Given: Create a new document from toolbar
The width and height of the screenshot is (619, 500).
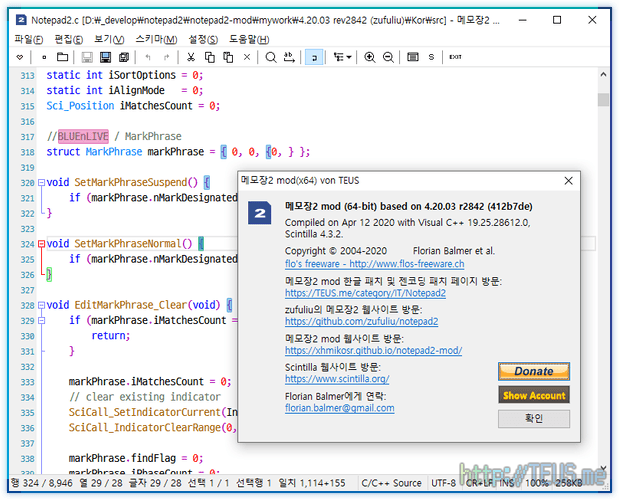Looking at the screenshot, I should point(44,57).
